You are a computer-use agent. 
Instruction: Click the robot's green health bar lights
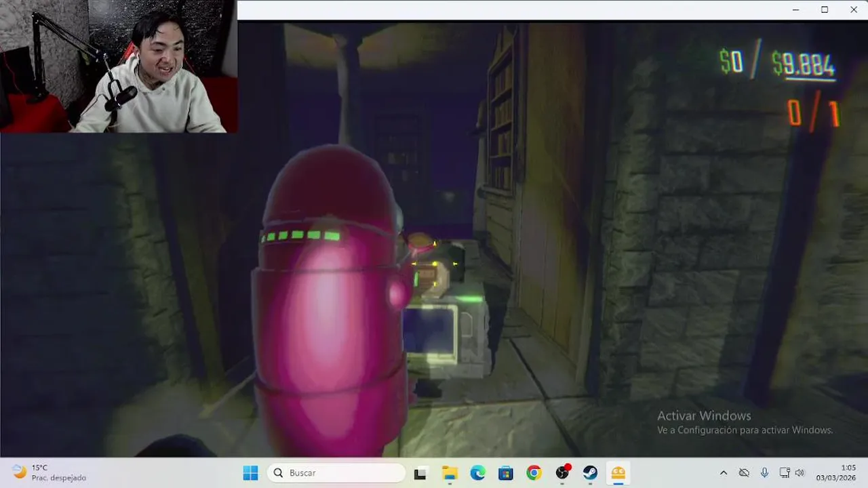click(x=301, y=236)
